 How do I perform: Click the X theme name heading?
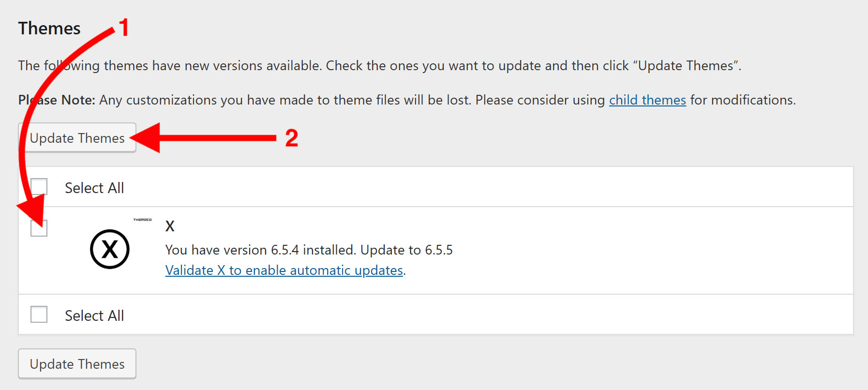[170, 225]
